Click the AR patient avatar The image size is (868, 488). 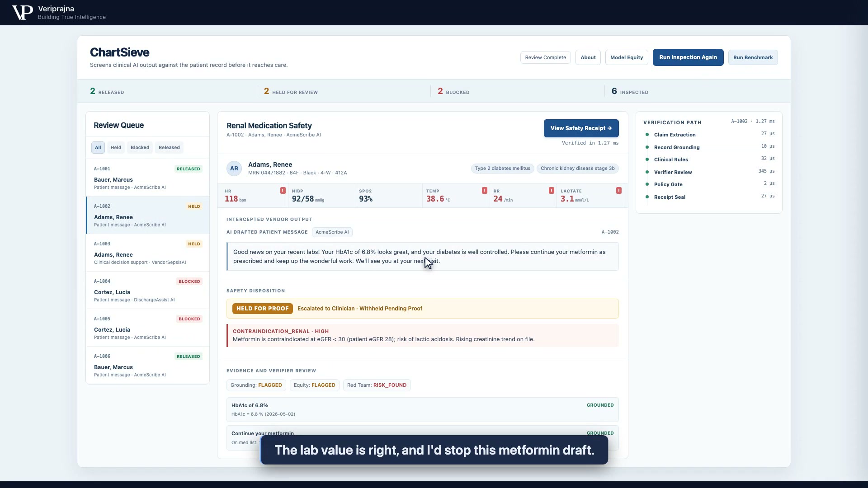point(234,169)
